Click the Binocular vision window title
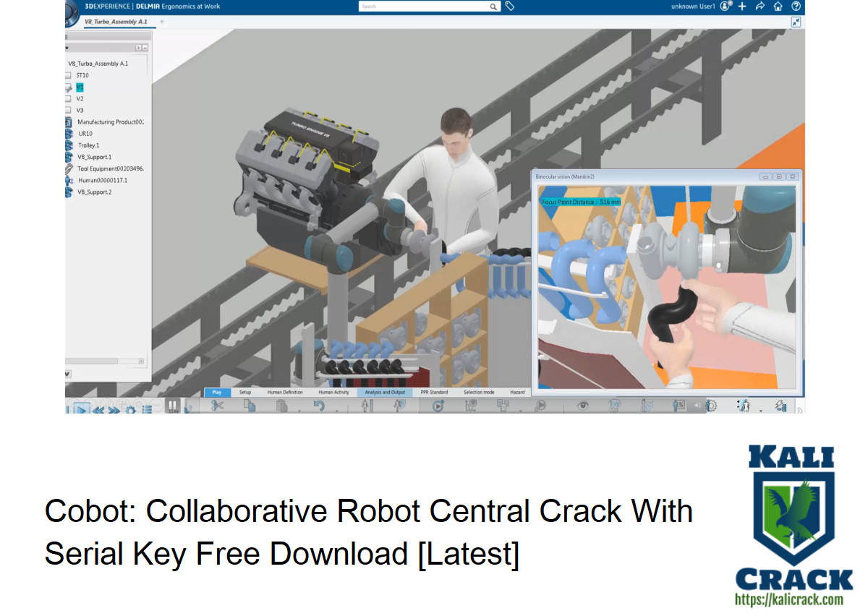Screen dimensions: 868x616 coord(564,176)
